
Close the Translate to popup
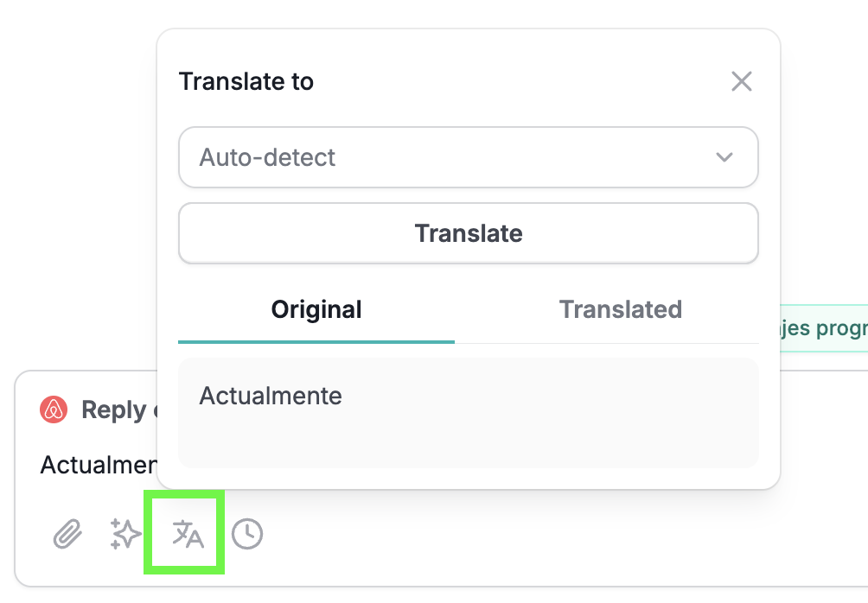(x=741, y=81)
